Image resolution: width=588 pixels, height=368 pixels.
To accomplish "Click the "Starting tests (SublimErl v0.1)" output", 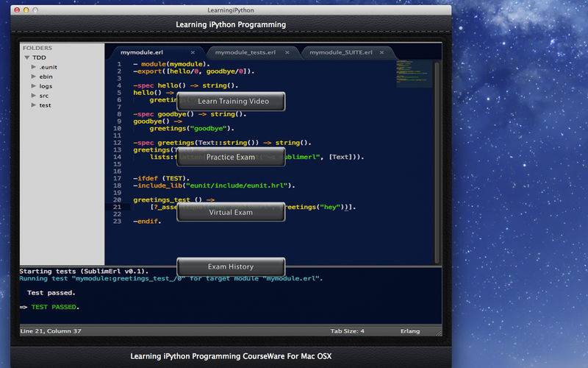I will coord(84,271).
